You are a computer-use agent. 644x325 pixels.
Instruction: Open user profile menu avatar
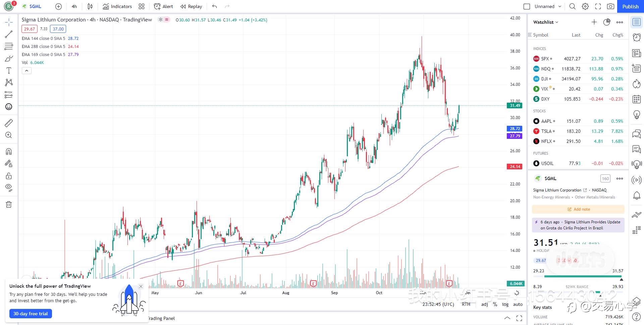pos(9,6)
